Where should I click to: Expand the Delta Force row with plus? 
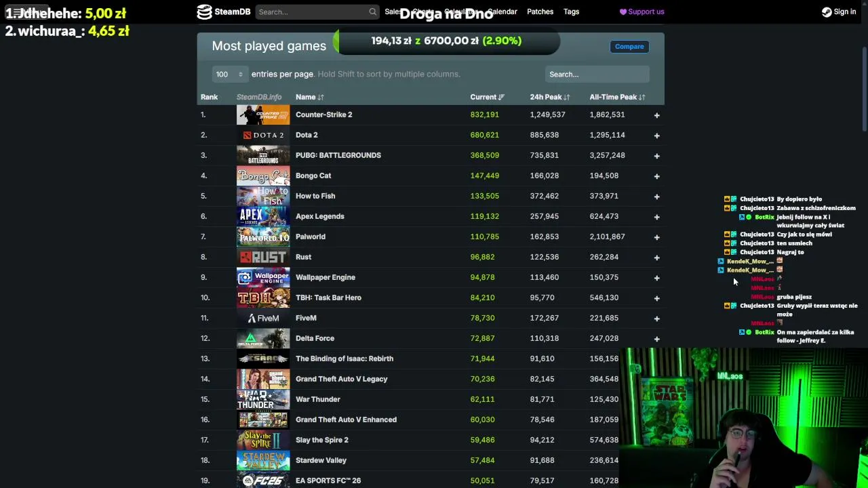tap(656, 339)
